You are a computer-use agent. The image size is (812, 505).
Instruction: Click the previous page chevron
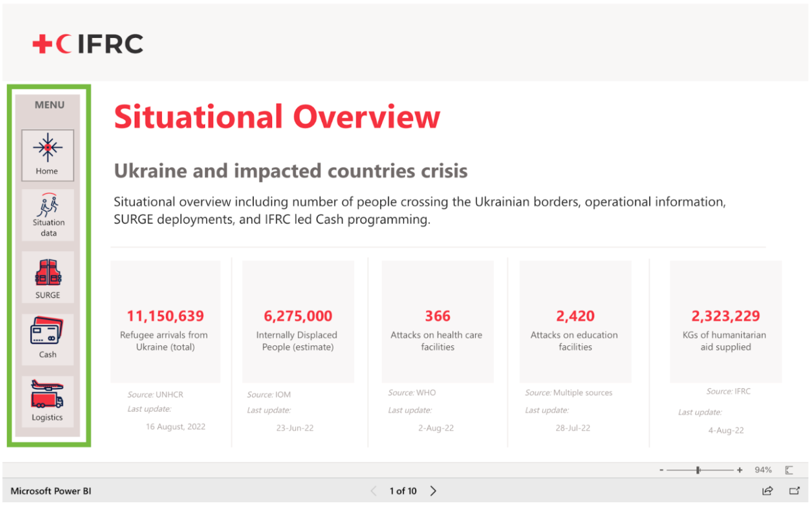click(x=374, y=490)
